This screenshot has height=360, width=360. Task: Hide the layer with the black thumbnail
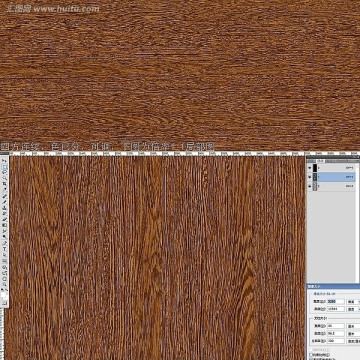pyautogui.click(x=310, y=168)
